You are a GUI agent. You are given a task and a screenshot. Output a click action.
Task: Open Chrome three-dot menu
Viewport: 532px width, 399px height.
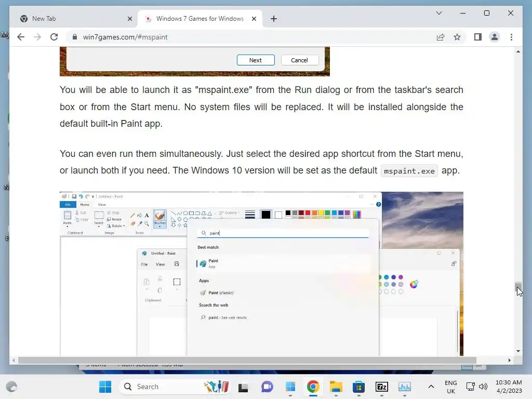click(x=511, y=37)
